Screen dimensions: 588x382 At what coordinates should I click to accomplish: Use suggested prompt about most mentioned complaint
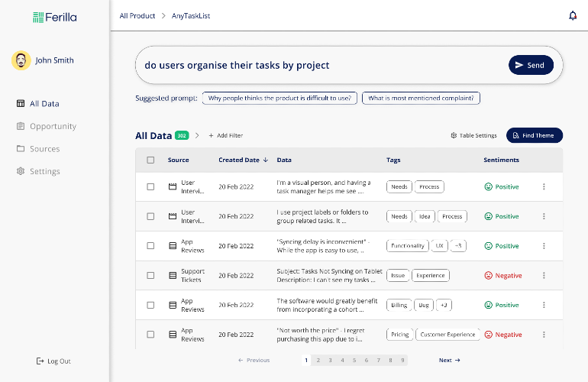click(x=421, y=99)
